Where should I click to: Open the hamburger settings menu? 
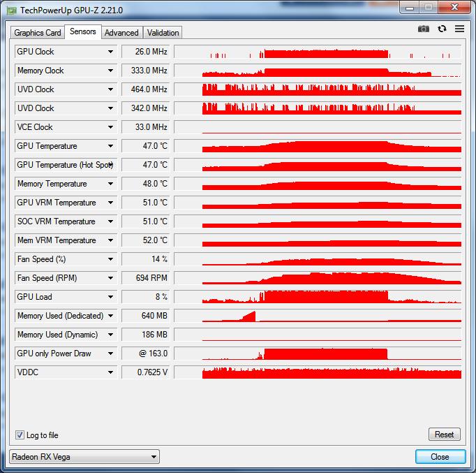click(x=460, y=29)
